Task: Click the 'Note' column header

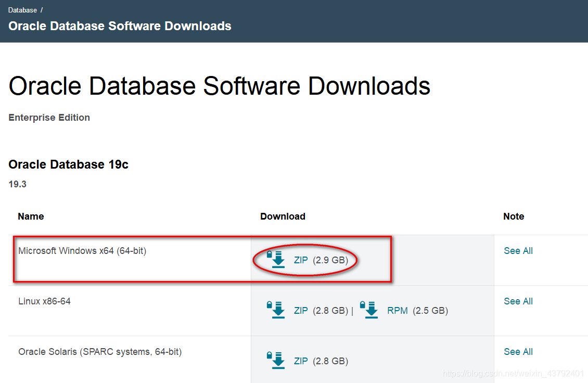Action: pyautogui.click(x=514, y=216)
